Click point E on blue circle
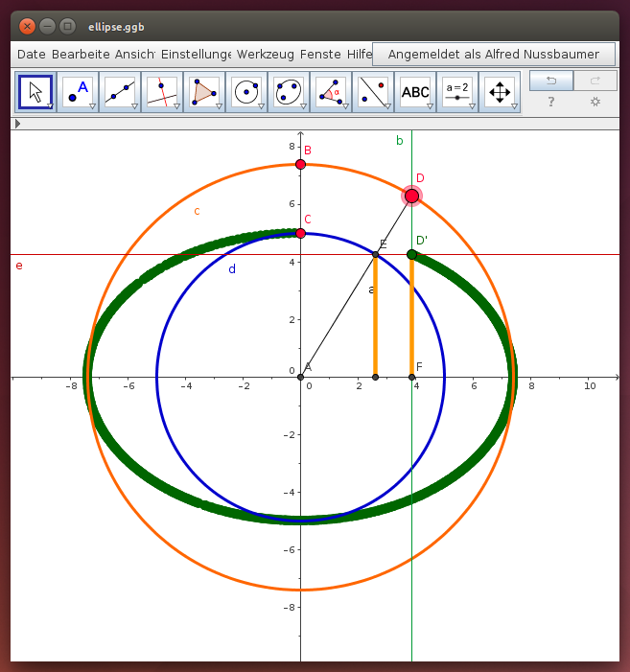This screenshot has height=672, width=630. coord(376,255)
